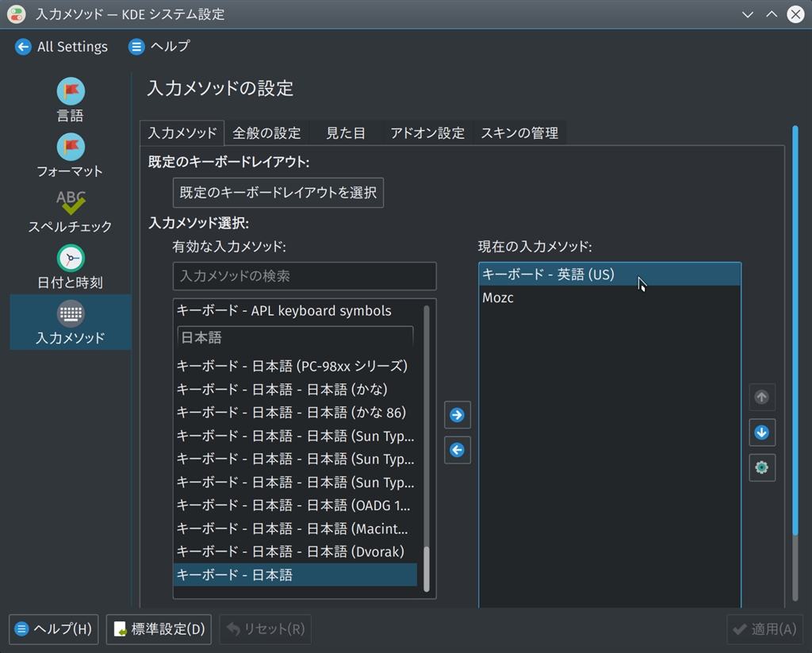Switch to the アドオン設定 tab

point(427,133)
